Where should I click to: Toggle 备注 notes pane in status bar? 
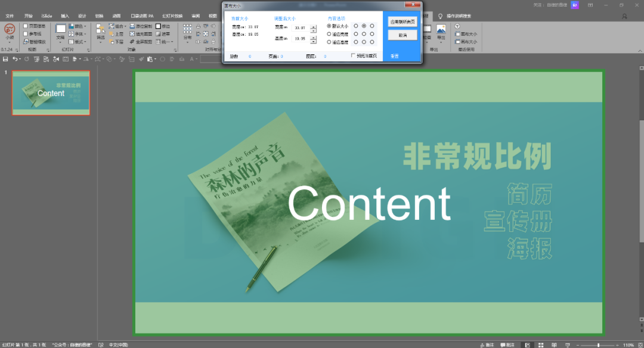pos(487,345)
